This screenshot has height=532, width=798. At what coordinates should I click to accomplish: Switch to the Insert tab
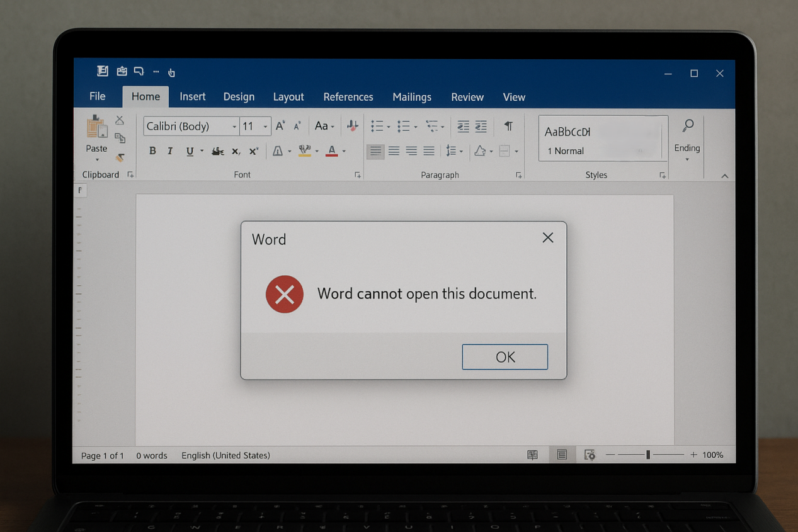pos(192,97)
